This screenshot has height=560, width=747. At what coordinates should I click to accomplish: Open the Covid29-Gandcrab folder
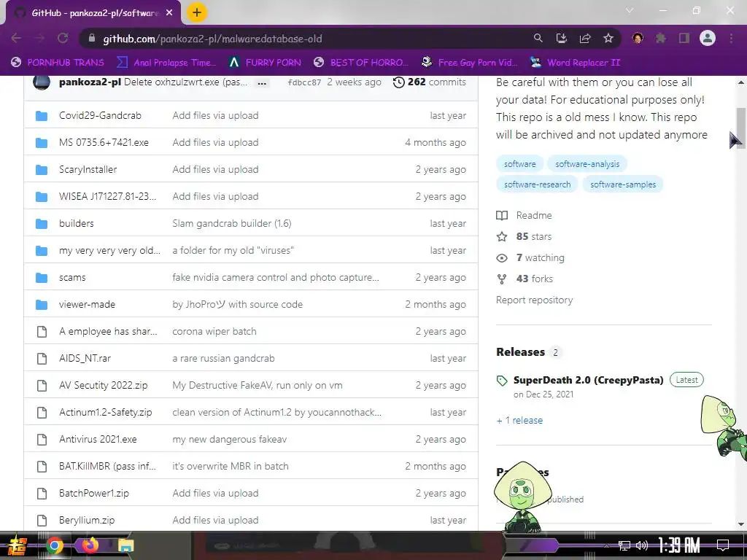[x=100, y=115]
